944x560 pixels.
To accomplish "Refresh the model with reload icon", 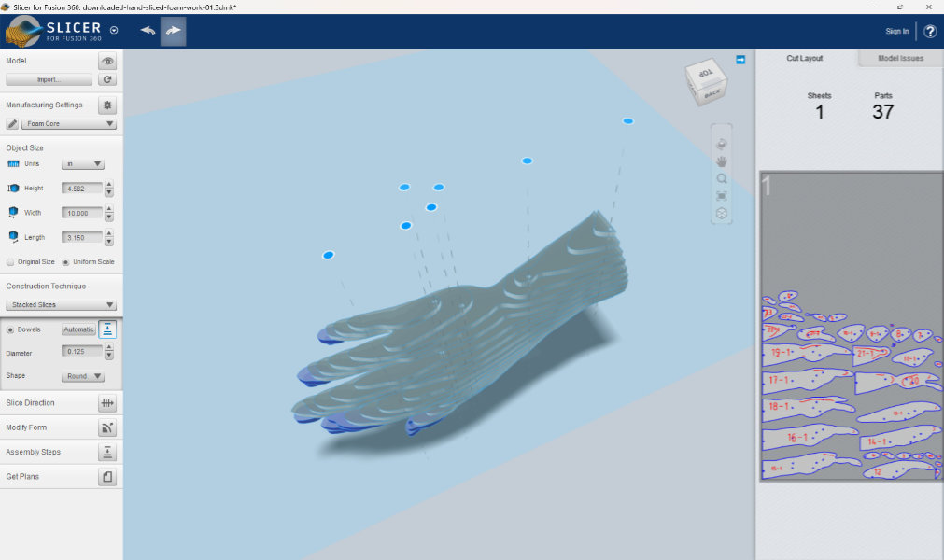I will click(x=107, y=79).
